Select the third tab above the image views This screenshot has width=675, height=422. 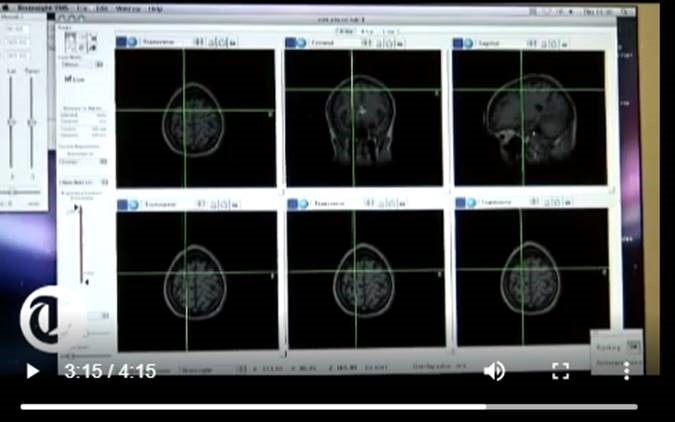pos(389,31)
